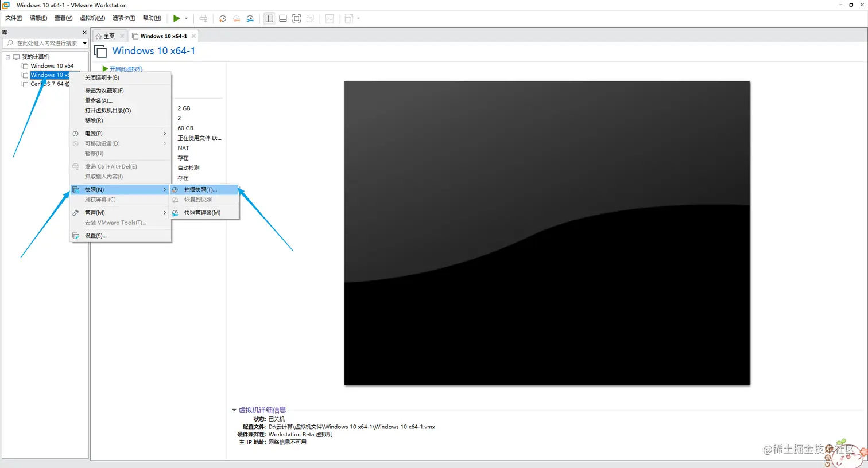Screen dimensions: 868x468
Task: Click the stretch guest display toolbar icon
Action: (x=348, y=18)
